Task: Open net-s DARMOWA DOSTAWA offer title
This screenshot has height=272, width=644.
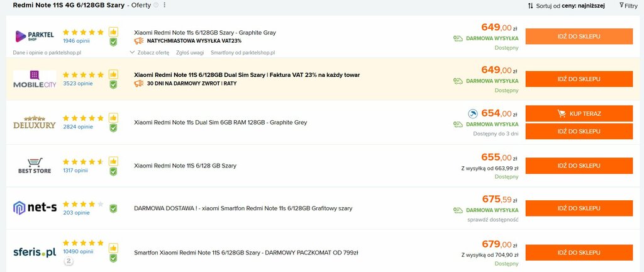Action: coord(243,208)
